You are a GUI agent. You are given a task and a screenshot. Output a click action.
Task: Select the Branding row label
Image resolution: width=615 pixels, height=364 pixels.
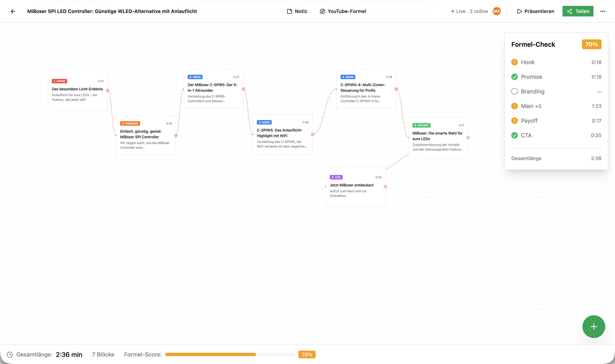click(532, 91)
